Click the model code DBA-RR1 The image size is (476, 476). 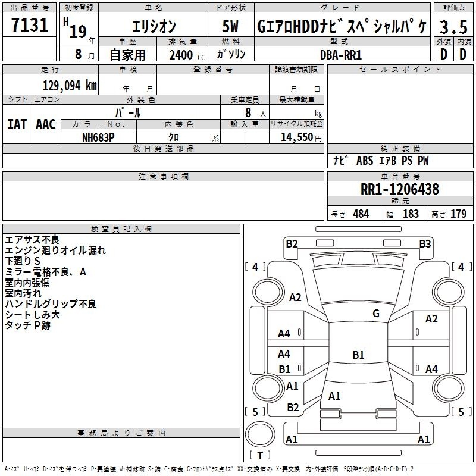point(340,54)
